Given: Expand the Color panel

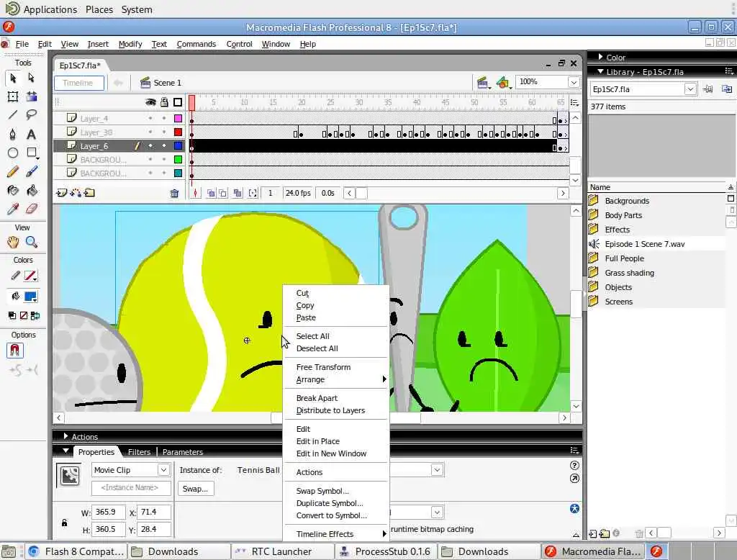Looking at the screenshot, I should click(x=600, y=57).
